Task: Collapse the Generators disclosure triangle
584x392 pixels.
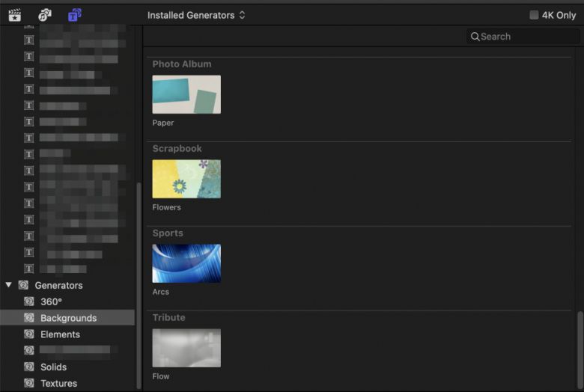Action: tap(9, 285)
